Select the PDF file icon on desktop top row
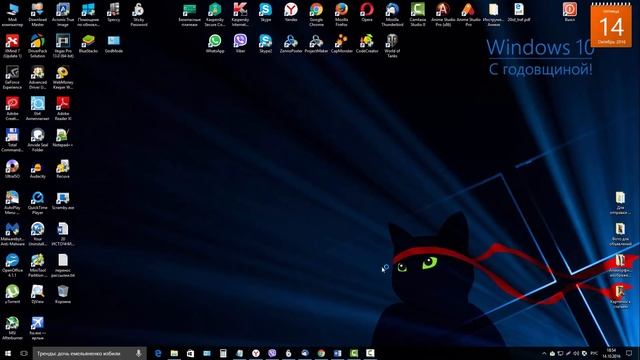Screen dimensions: 640x360 pos(519,12)
